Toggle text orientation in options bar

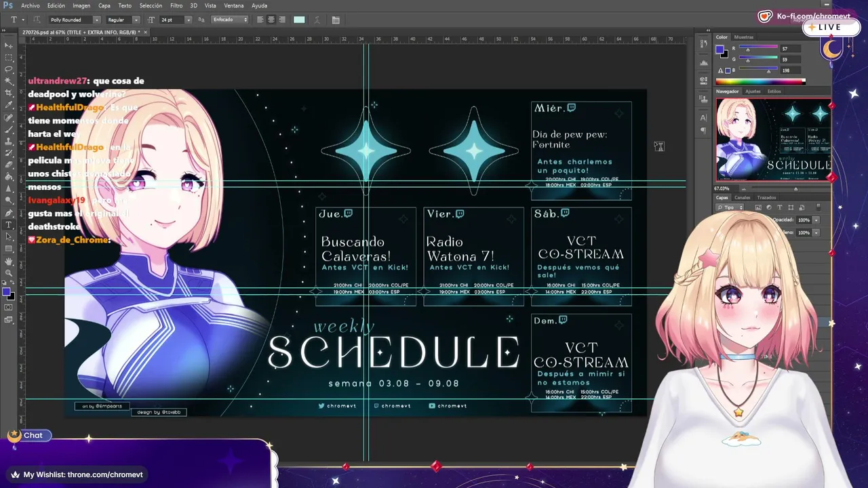tap(36, 20)
